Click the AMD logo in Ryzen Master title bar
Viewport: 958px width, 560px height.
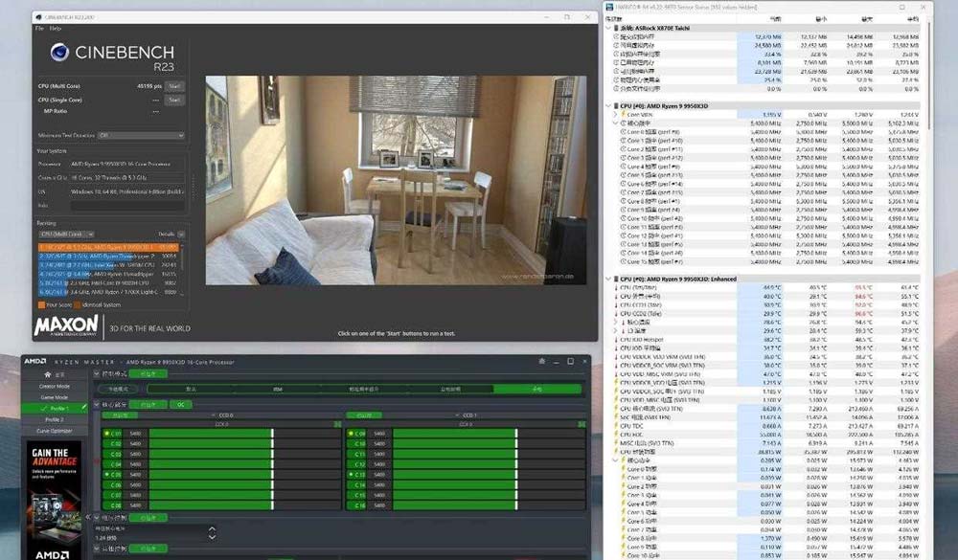point(35,362)
